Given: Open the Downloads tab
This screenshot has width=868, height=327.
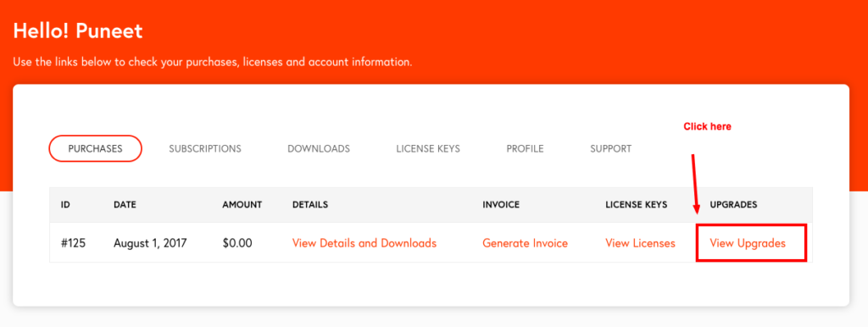Looking at the screenshot, I should click(x=319, y=149).
